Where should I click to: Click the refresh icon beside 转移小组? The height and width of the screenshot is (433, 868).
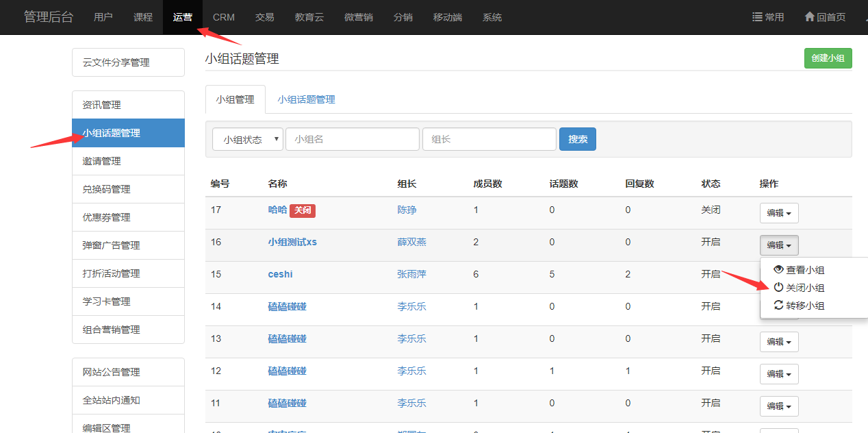click(778, 306)
